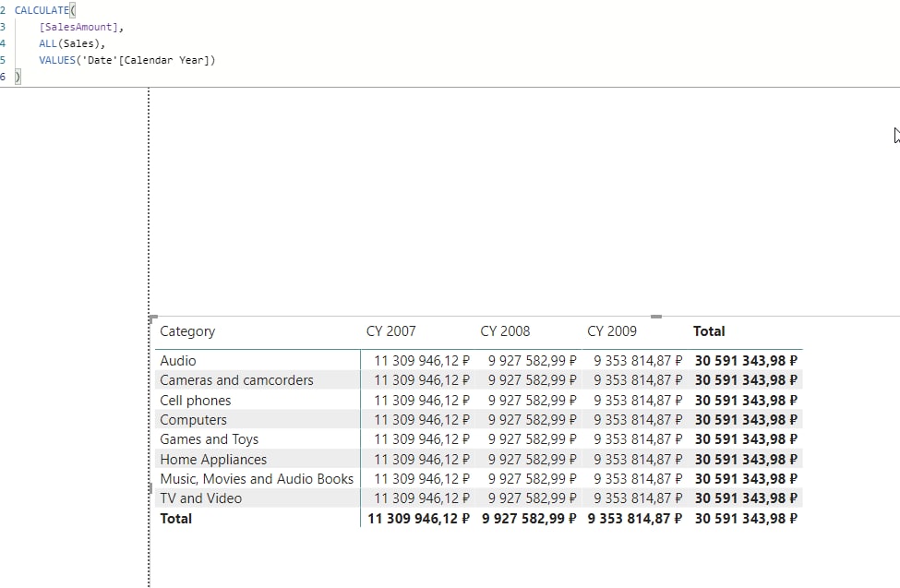Select Cameras and camcorders row label
900x588 pixels.
coord(236,380)
